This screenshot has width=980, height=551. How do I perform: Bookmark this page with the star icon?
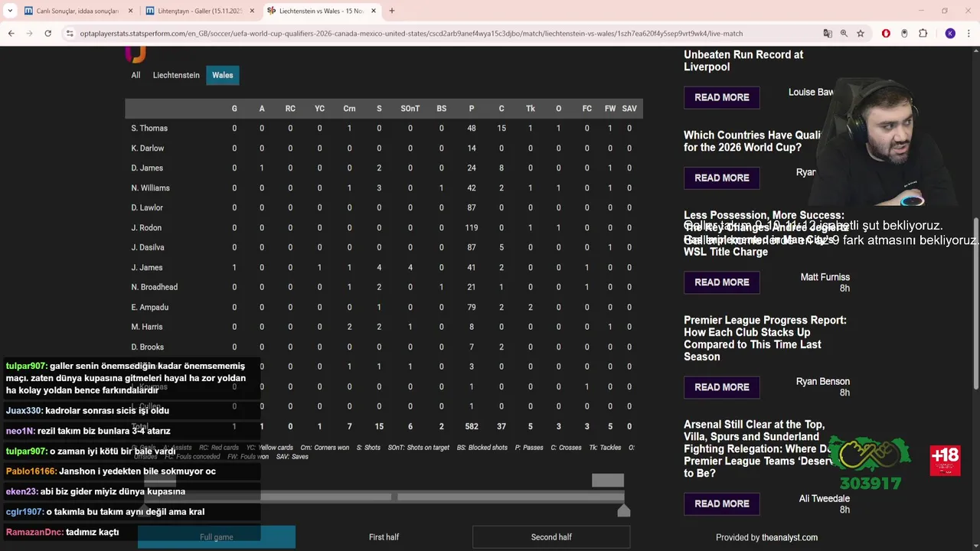(x=861, y=34)
